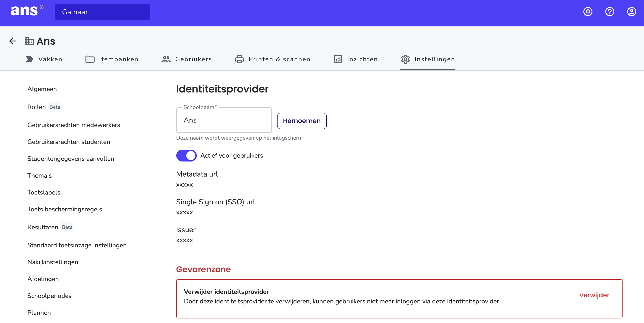Click the Printen & scannen printer icon
Screen dimensions: 644x323
(239, 59)
